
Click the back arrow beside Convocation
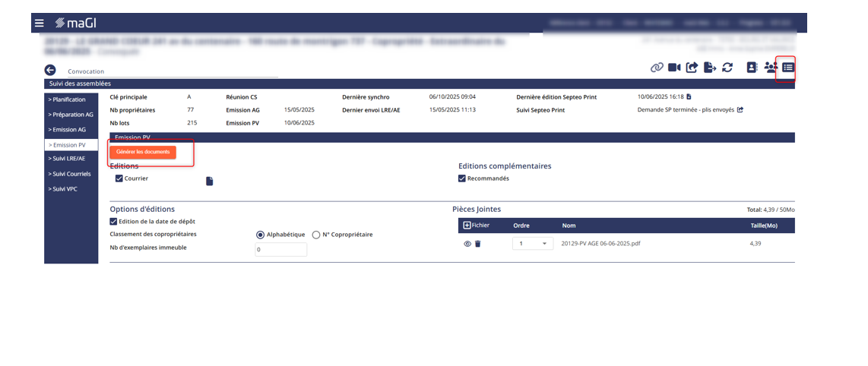[50, 70]
